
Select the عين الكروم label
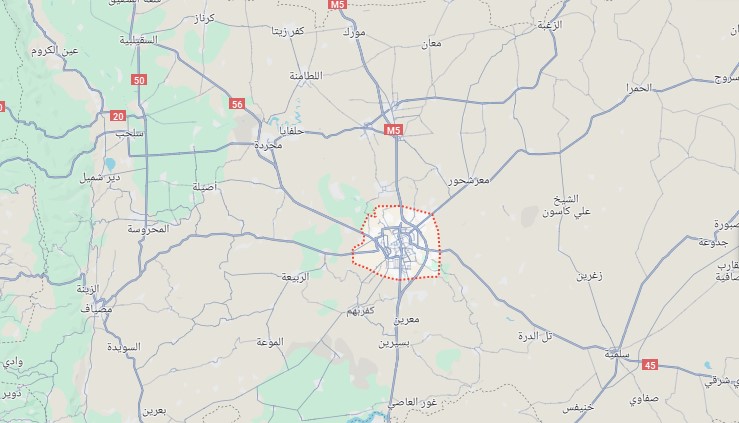[55, 50]
